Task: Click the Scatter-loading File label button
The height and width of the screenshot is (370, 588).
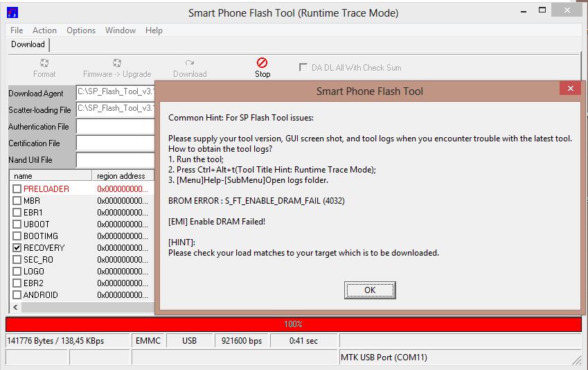Action: (x=42, y=110)
